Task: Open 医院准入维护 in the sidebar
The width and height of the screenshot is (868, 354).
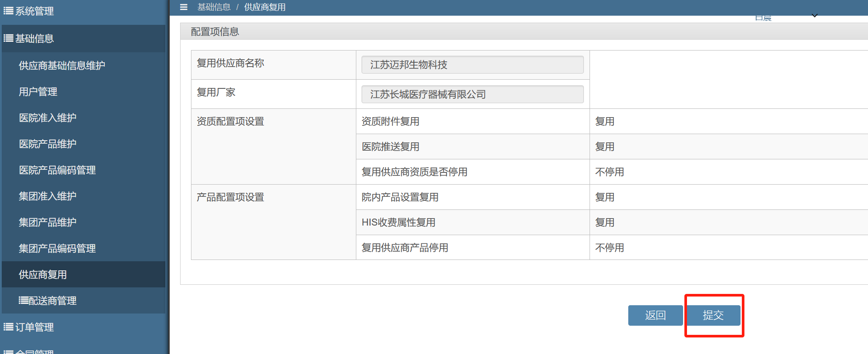Action: [84, 118]
